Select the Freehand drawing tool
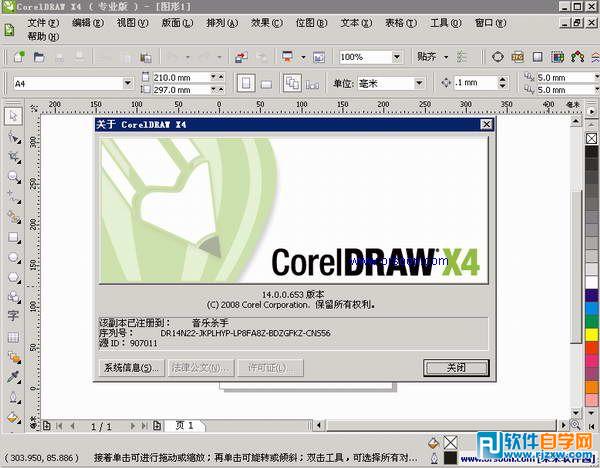The image size is (600, 468). pos(14,197)
